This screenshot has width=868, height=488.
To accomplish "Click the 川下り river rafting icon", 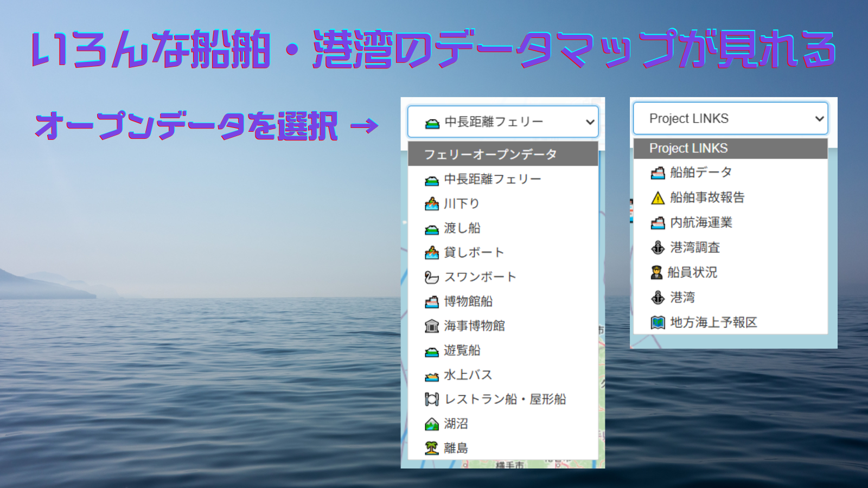I will [x=431, y=203].
